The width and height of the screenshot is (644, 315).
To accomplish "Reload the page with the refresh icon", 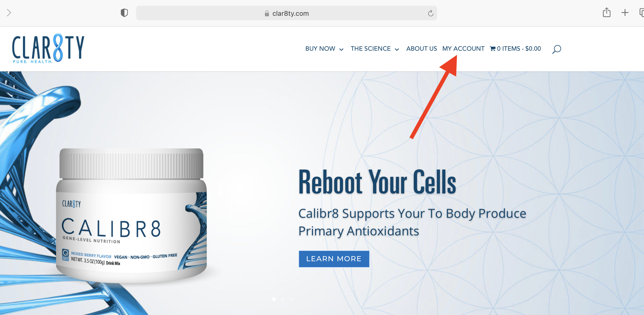I will coord(430,13).
